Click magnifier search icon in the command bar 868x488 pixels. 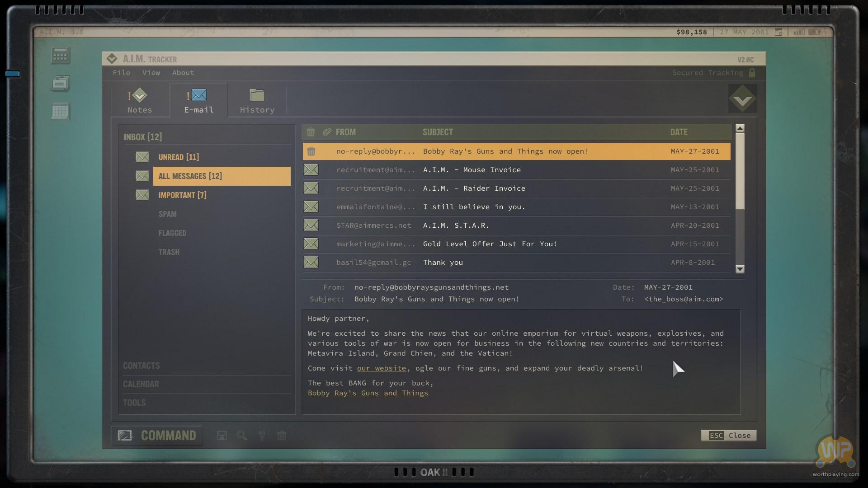(x=242, y=436)
